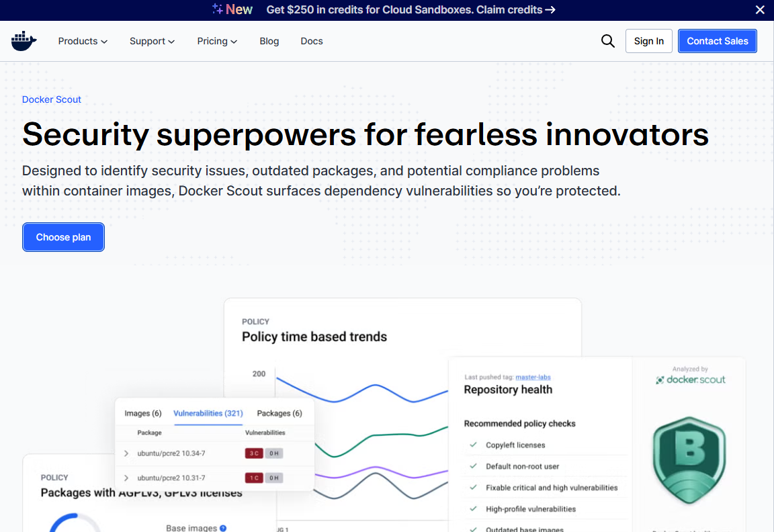This screenshot has width=774, height=532.
Task: Open the master-labs tag link
Action: coord(533,377)
